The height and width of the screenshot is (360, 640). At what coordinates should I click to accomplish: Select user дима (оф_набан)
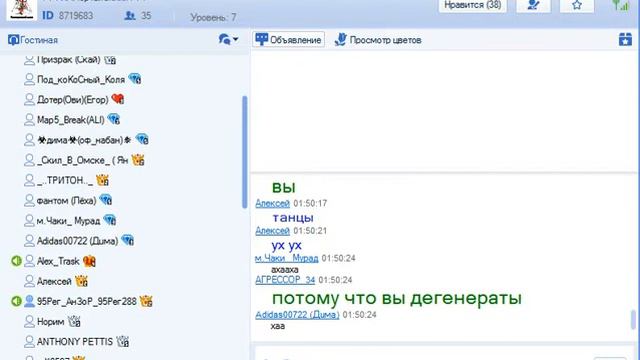84,140
